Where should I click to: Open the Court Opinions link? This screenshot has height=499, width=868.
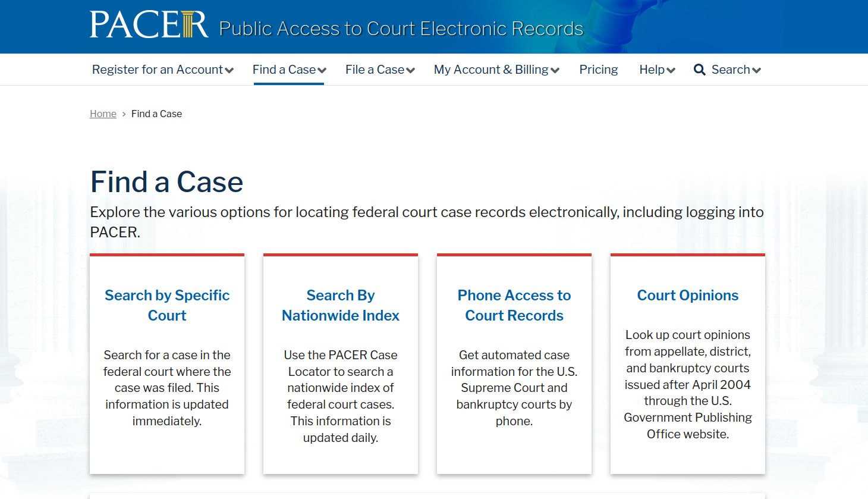point(688,295)
